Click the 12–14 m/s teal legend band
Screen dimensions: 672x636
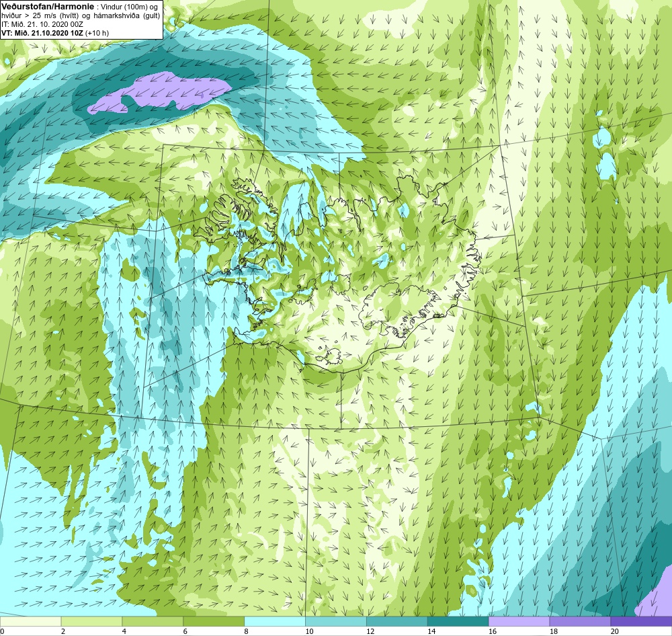397,621
